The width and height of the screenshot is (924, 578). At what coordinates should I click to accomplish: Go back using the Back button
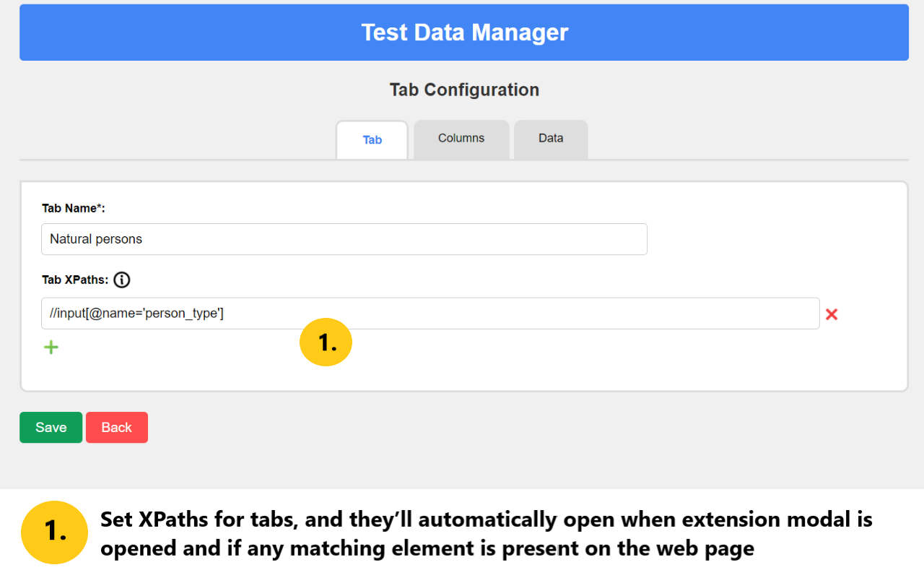click(x=116, y=427)
